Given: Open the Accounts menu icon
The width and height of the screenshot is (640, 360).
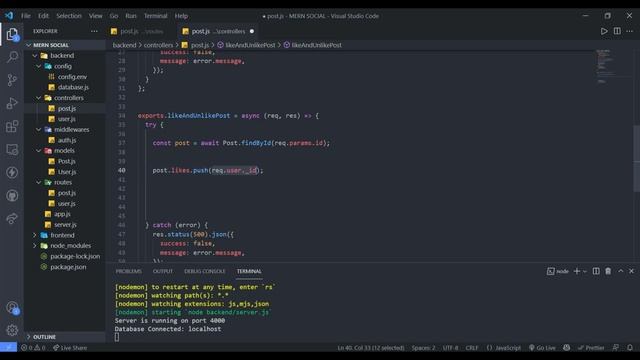Looking at the screenshot, I should (12, 307).
